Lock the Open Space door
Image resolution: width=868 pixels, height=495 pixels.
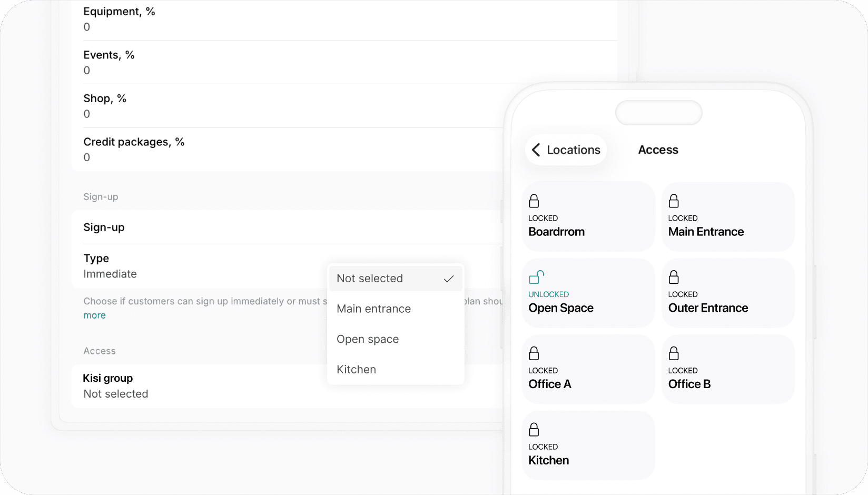point(588,293)
